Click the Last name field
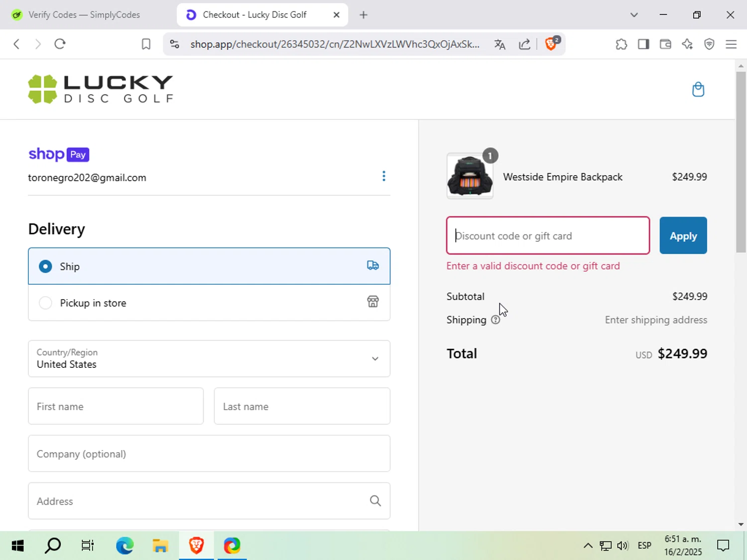Viewport: 747px width, 560px height. [302, 406]
